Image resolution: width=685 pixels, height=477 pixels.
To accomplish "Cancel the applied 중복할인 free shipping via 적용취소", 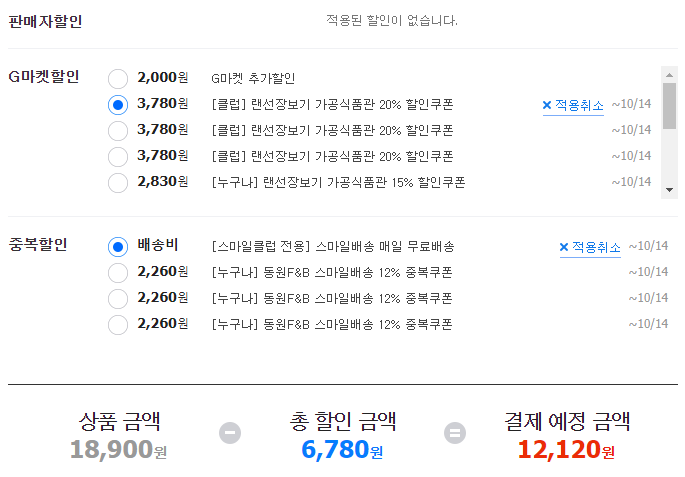I will pyautogui.click(x=590, y=247).
